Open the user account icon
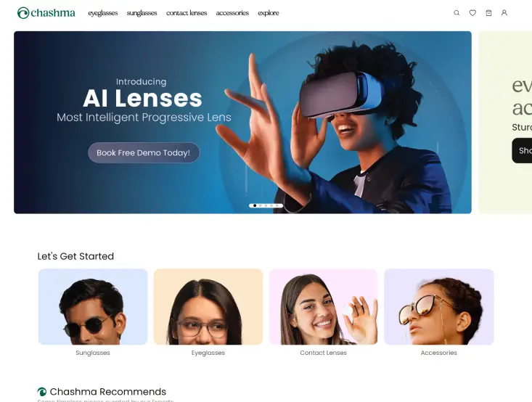The image size is (532, 402). [x=504, y=13]
